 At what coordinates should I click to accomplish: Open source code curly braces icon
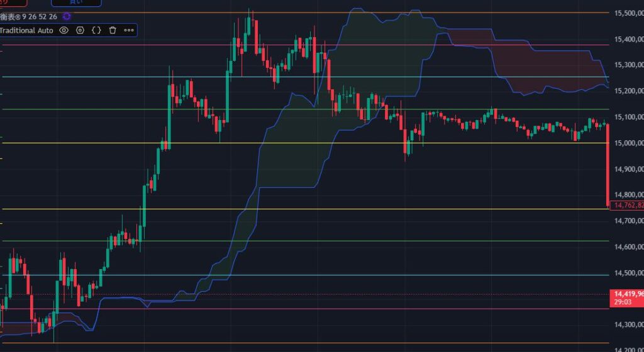(96, 30)
